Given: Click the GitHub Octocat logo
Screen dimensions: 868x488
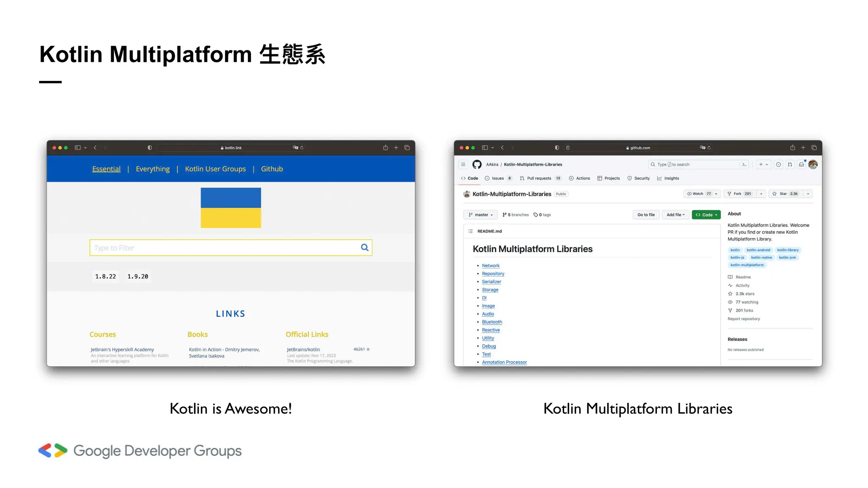Looking at the screenshot, I should [477, 164].
